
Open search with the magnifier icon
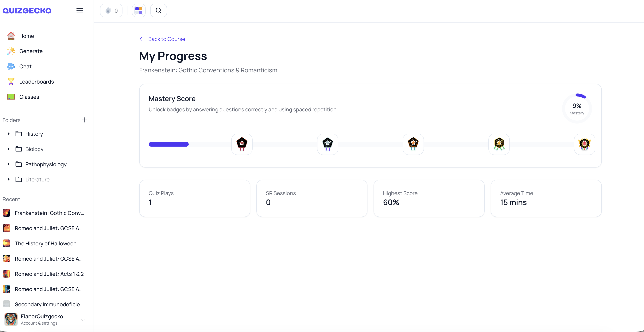coord(158,10)
